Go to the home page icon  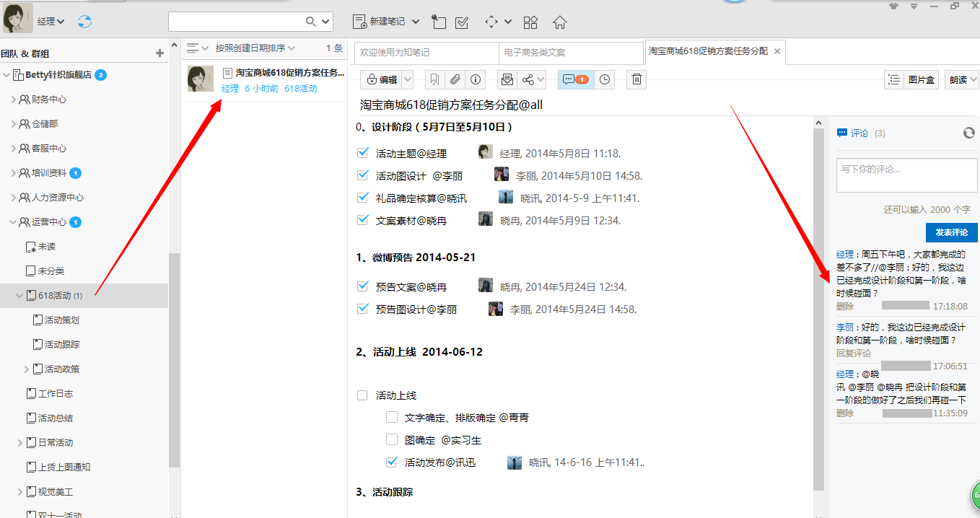[x=559, y=22]
